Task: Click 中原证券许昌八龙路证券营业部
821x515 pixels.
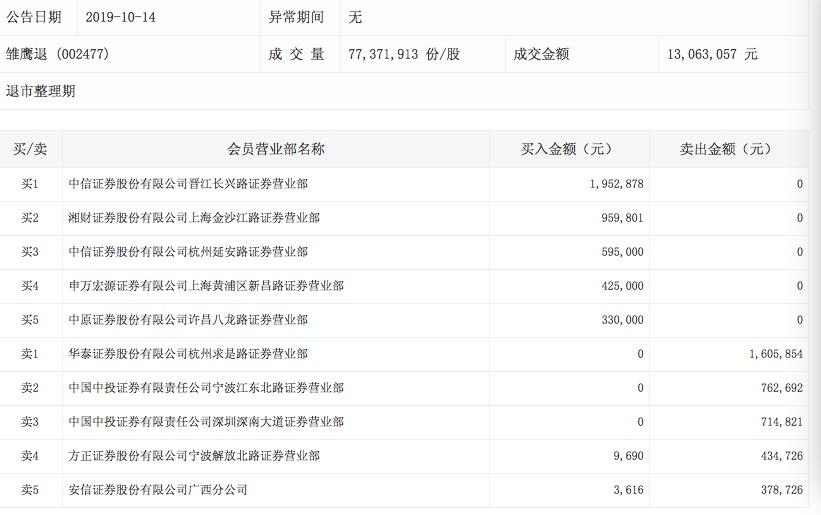Action: tap(188, 320)
